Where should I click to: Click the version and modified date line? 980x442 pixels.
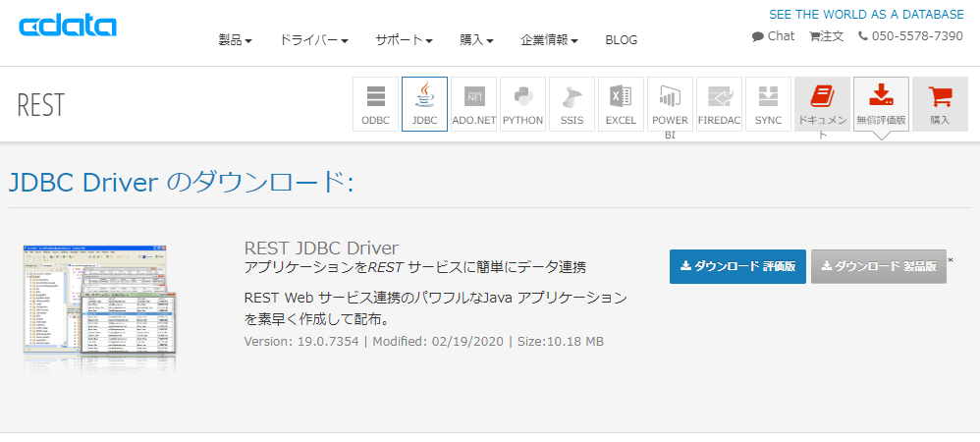[x=424, y=342]
